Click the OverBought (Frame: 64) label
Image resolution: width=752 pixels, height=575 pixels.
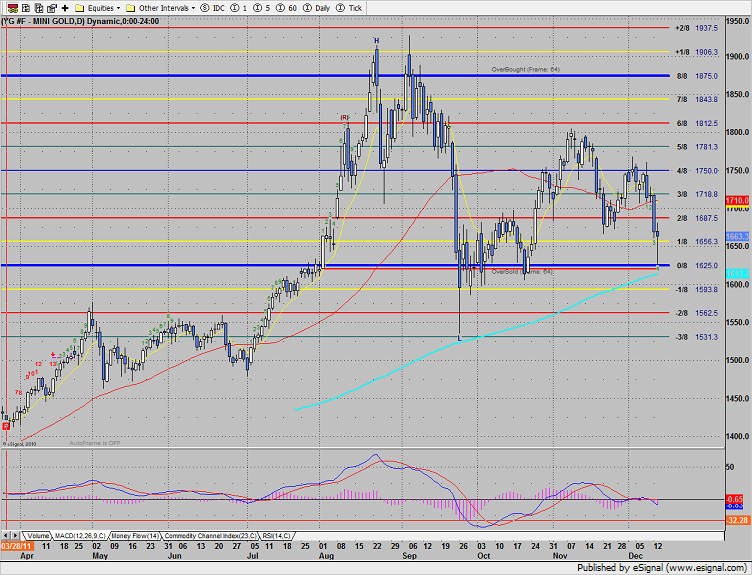click(526, 70)
